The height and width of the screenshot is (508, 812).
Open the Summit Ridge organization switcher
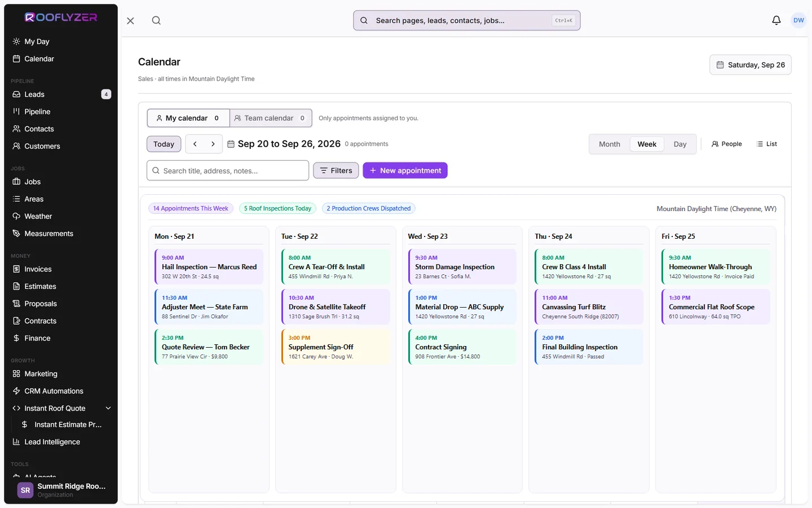61,490
